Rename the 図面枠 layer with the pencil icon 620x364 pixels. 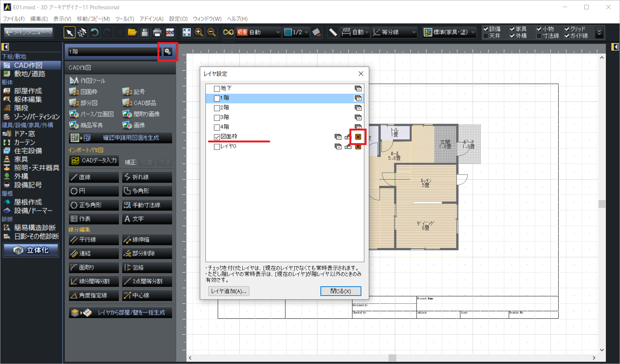[x=348, y=137]
